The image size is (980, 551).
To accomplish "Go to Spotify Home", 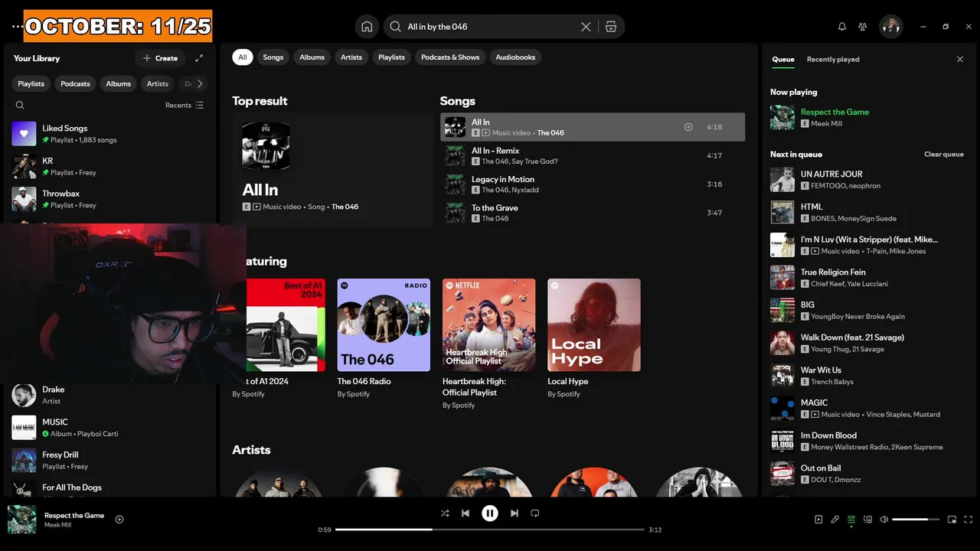I will coord(367,27).
